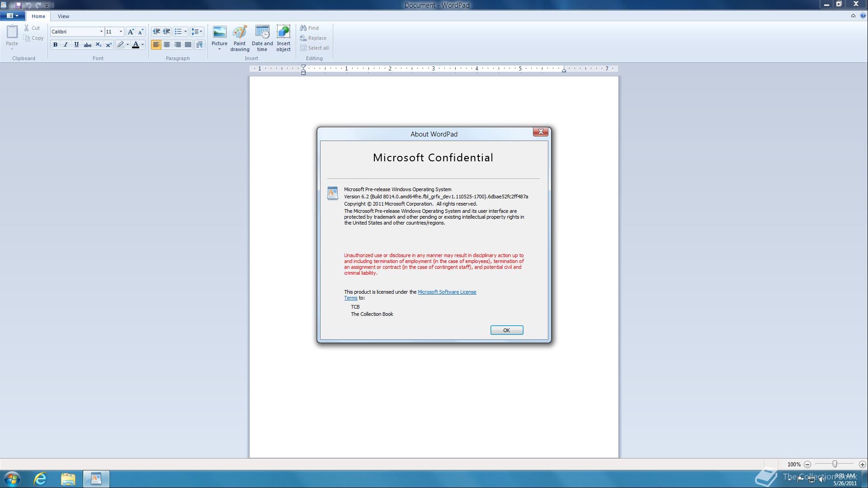The height and width of the screenshot is (488, 868).
Task: Open the Windows Start orb
Action: point(12,479)
